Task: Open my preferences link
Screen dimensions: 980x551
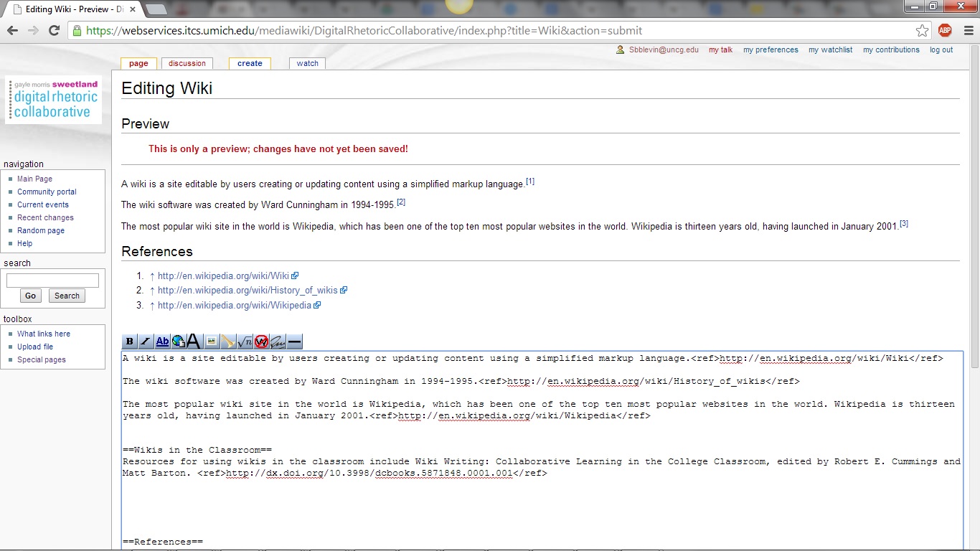Action: (771, 50)
